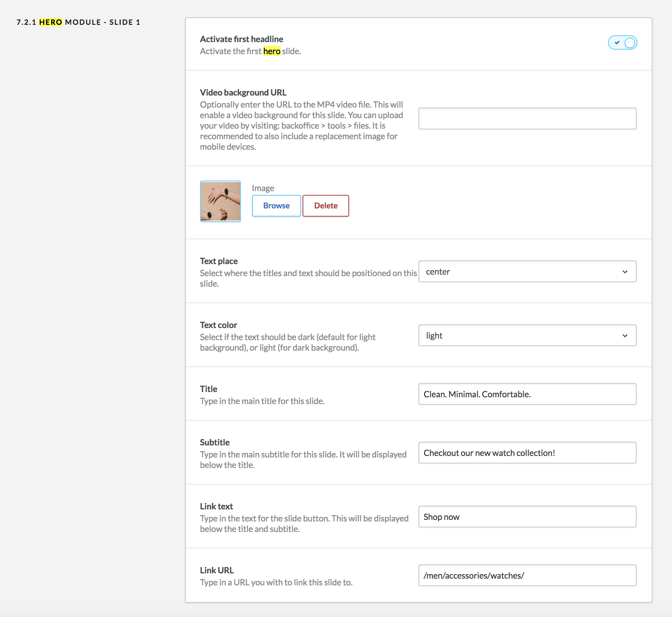Screen dimensions: 672x617
Task: Click the Delete button for Image
Action: (326, 206)
